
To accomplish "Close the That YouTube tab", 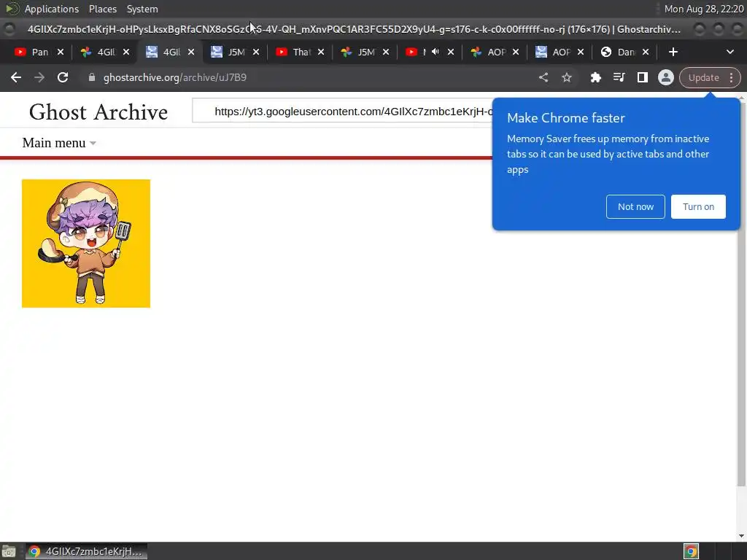I will (x=321, y=52).
